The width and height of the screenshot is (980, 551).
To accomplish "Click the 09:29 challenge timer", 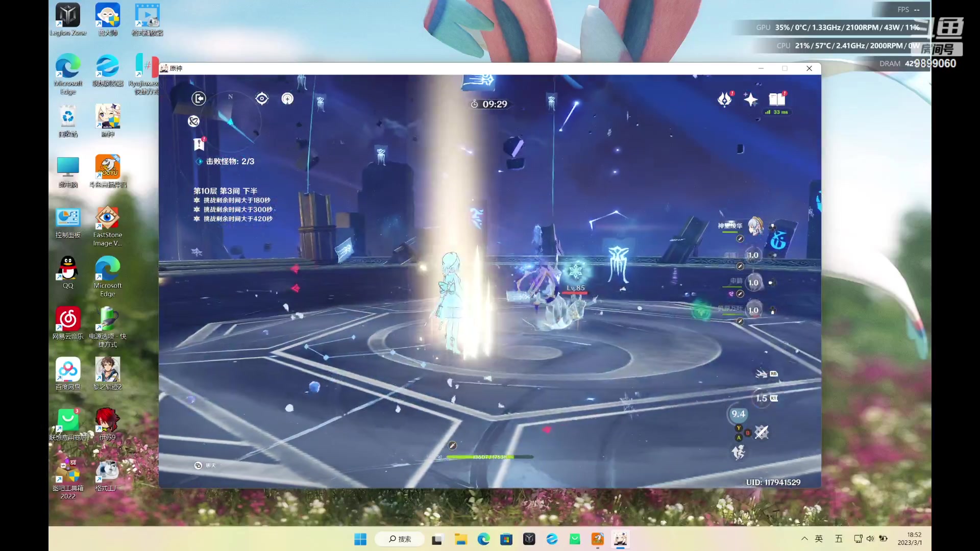I will coord(489,104).
